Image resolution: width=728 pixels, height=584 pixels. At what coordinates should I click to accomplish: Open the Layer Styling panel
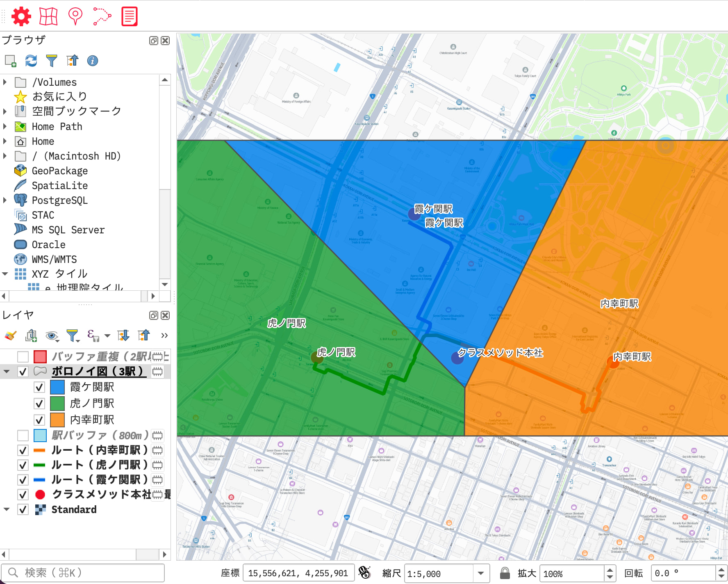pos(9,335)
